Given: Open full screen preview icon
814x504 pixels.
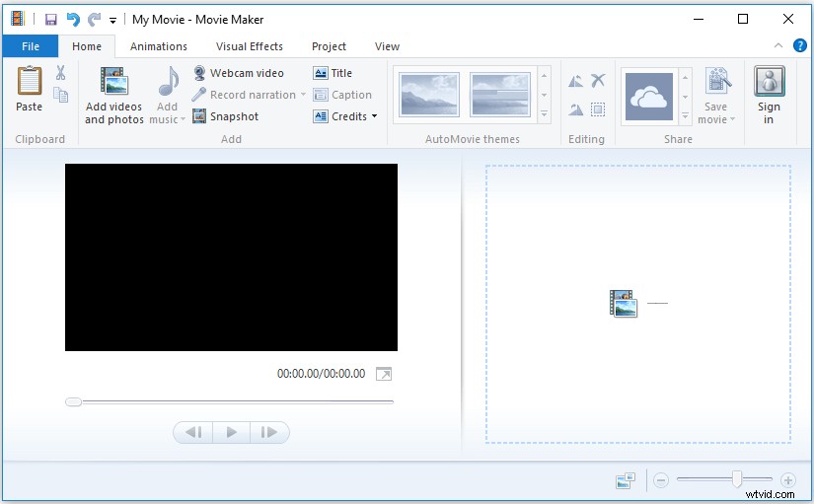Looking at the screenshot, I should pyautogui.click(x=384, y=374).
